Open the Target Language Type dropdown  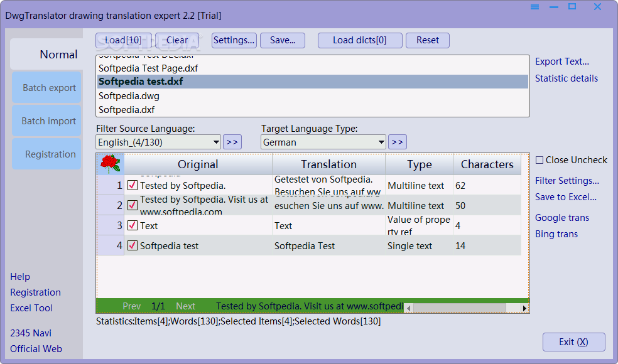coord(323,142)
